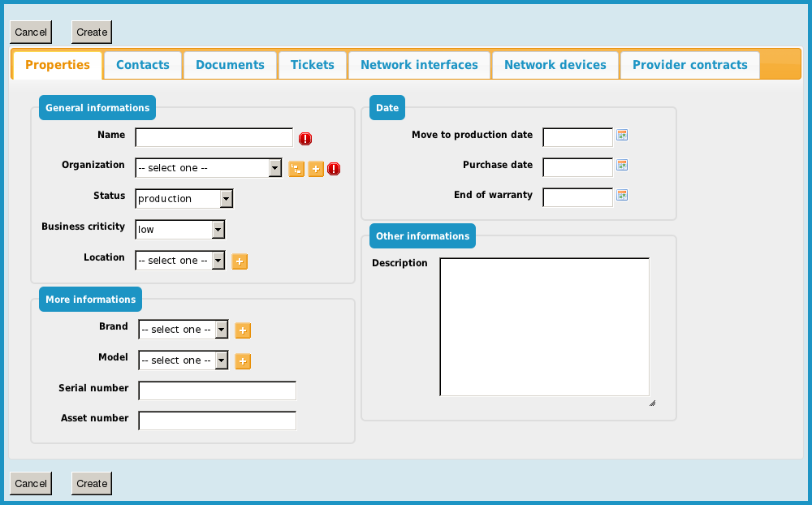Click plus icon next to Location

point(240,261)
